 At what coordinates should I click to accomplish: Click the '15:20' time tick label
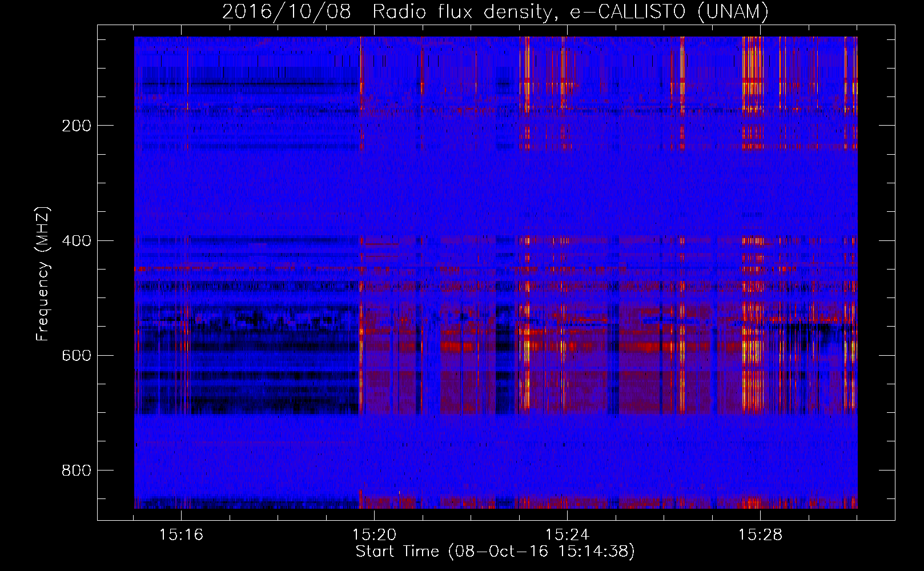pos(374,535)
